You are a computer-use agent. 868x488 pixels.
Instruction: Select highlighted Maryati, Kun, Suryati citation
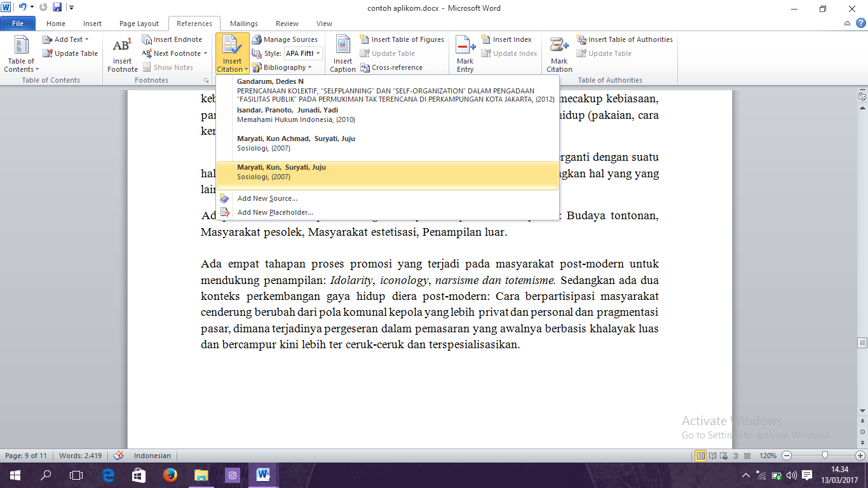tap(388, 175)
